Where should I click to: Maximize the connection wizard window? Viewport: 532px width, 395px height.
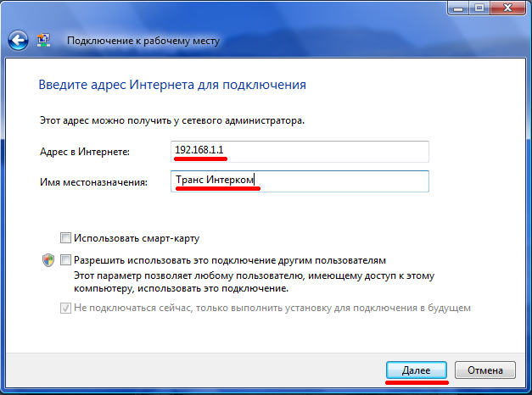[x=479, y=8]
